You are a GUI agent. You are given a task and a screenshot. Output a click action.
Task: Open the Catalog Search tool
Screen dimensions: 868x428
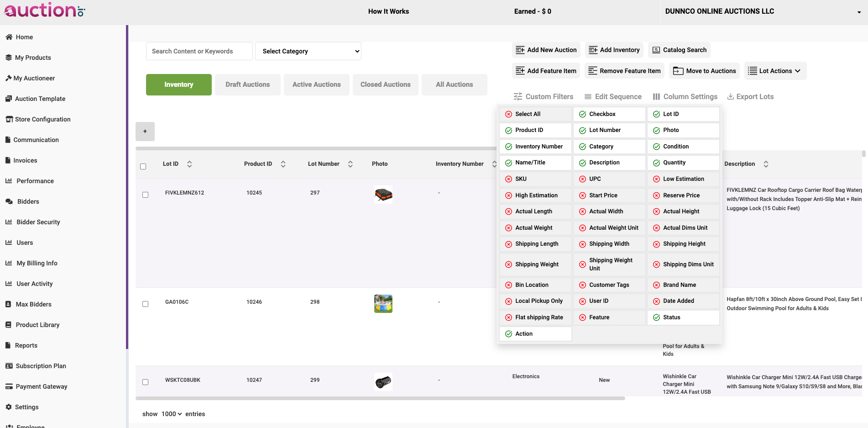(679, 50)
